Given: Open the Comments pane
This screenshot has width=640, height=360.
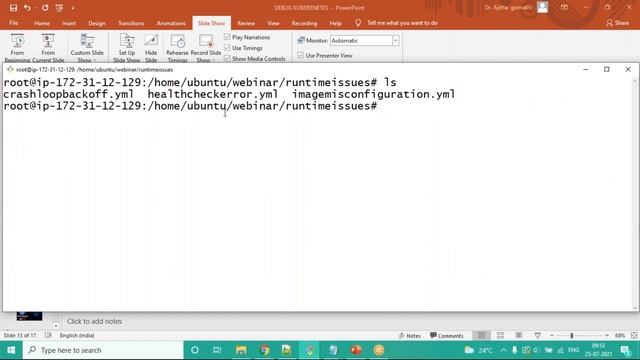Looking at the screenshot, I should 447,336.
